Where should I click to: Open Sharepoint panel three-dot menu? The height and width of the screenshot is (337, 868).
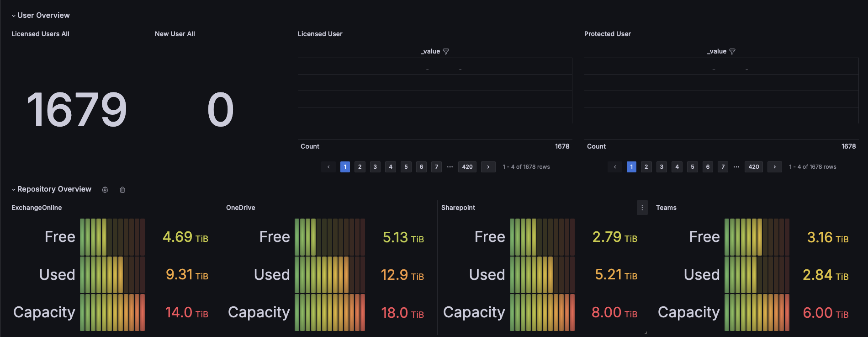tap(642, 208)
